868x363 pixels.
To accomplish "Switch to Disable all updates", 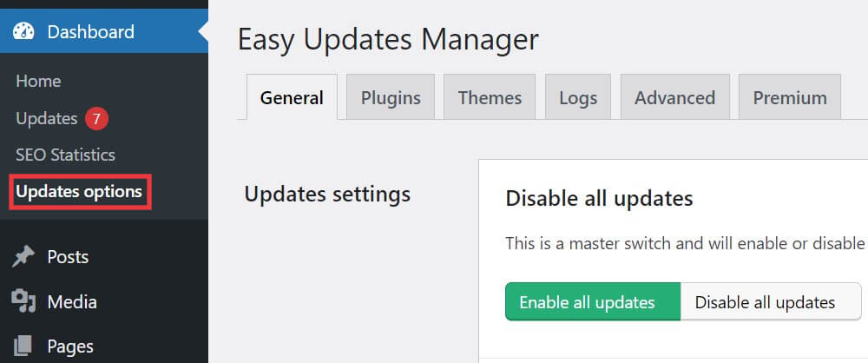I will [765, 302].
